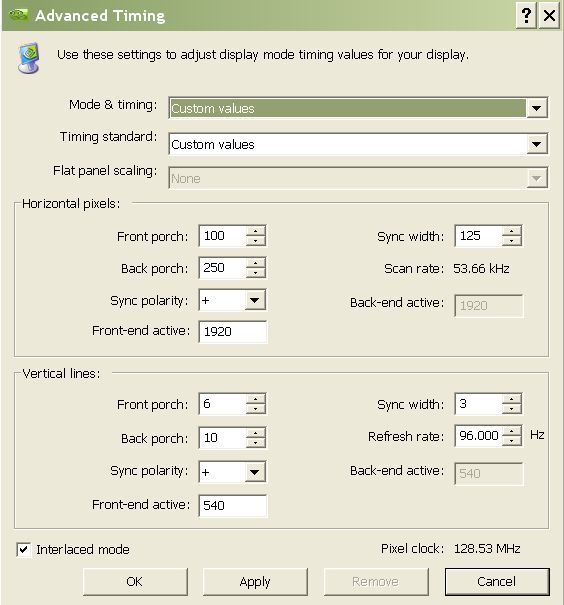Click vertical Sync width field showing 3
The image size is (564, 605).
coord(479,404)
